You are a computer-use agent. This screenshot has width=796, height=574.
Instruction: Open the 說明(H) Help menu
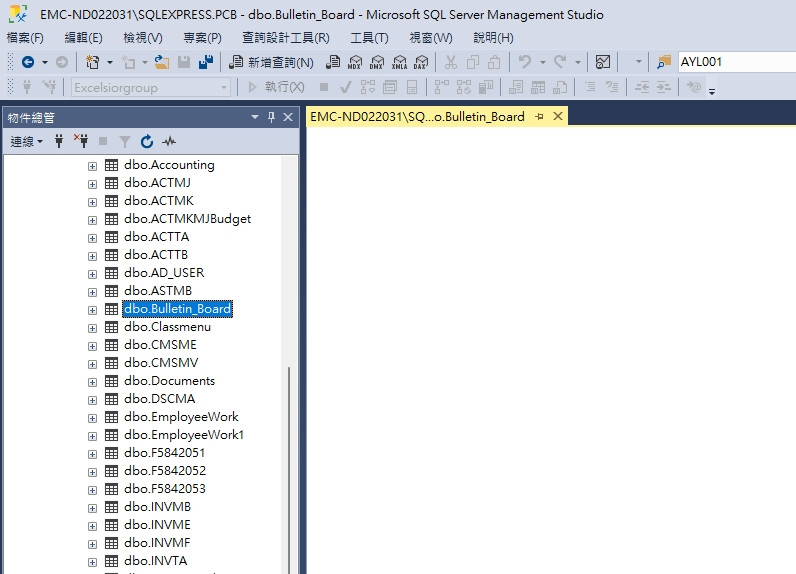(x=493, y=38)
